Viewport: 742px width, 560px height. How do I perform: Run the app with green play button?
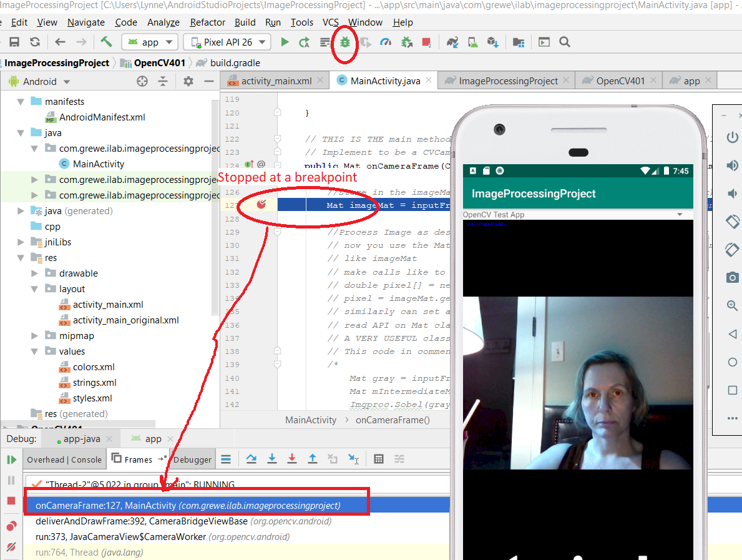(x=285, y=42)
